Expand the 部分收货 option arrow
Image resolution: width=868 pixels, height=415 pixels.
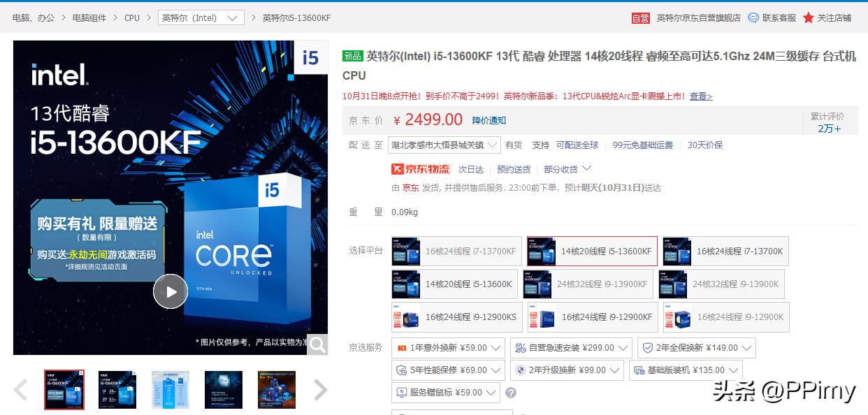[586, 168]
